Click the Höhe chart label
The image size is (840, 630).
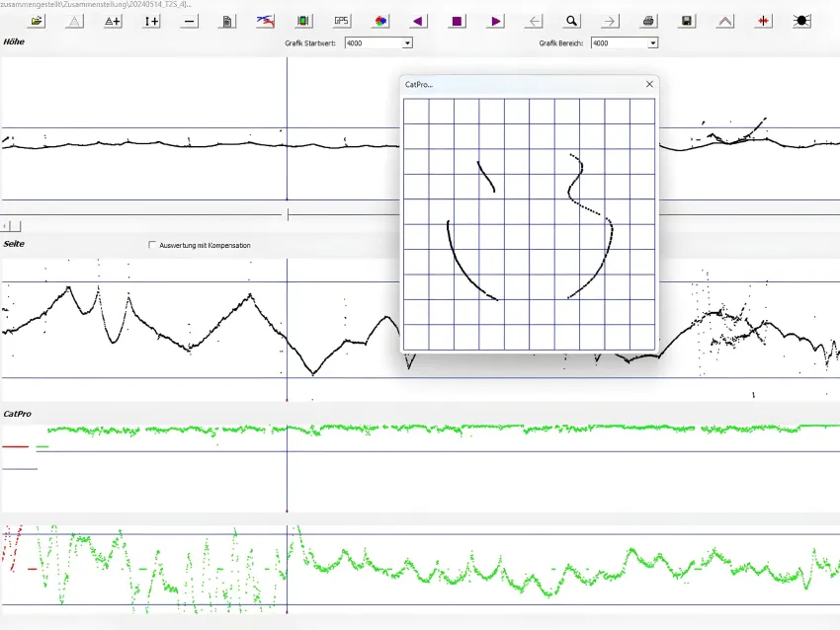[14, 41]
